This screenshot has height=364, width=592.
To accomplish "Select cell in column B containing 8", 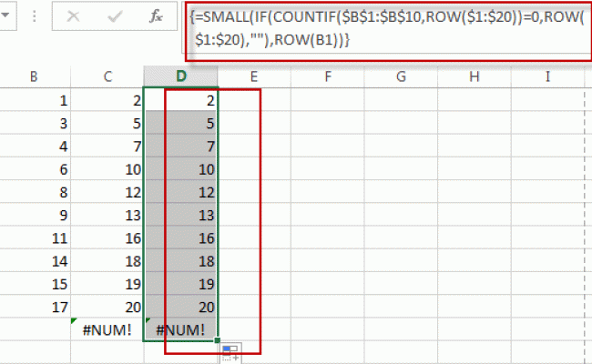I will 36,192.
